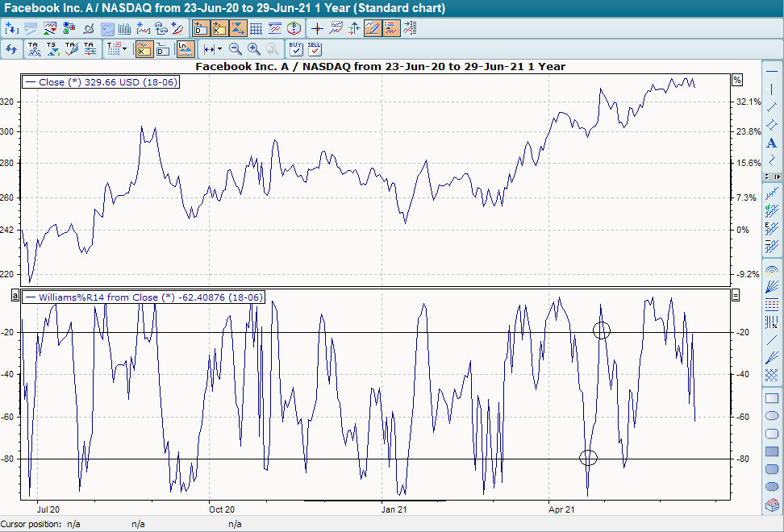
Task: Toggle the percent scale box on price chart
Action: [736, 80]
